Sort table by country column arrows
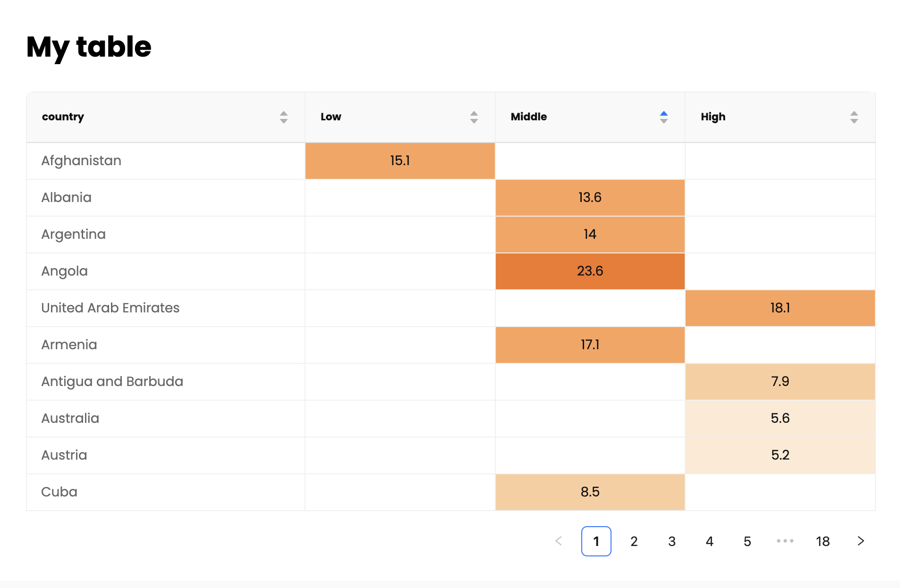Viewport: 900px width, 588px height. click(283, 117)
